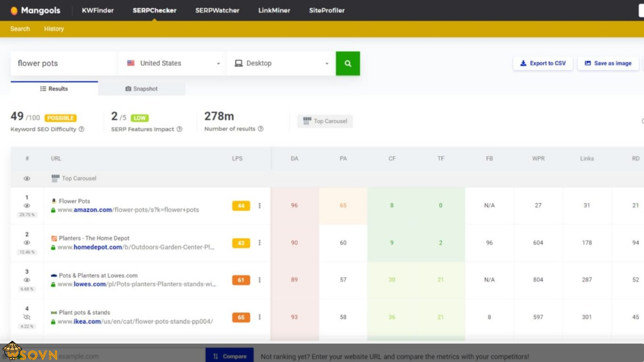Click the POSSIBLE difficulty label
The width and height of the screenshot is (644, 362).
click(60, 118)
